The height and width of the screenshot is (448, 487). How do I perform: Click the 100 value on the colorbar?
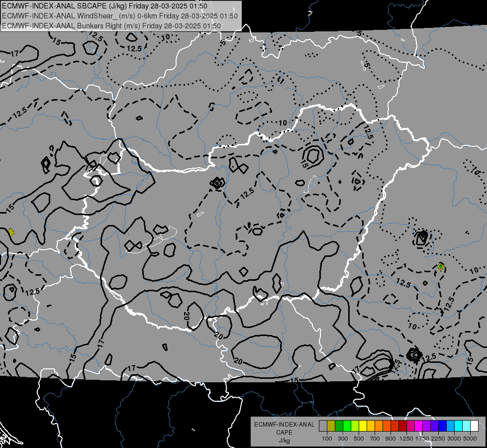327,439
